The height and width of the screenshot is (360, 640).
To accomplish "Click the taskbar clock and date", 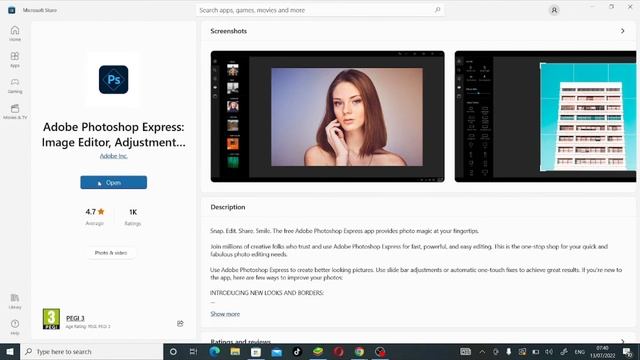I will pyautogui.click(x=602, y=351).
